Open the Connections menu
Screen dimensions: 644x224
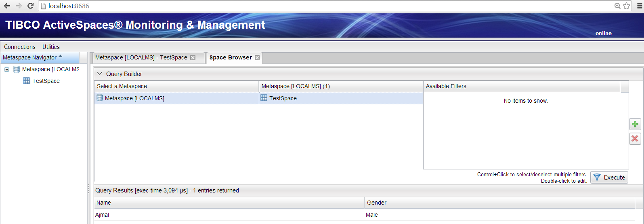(20, 47)
